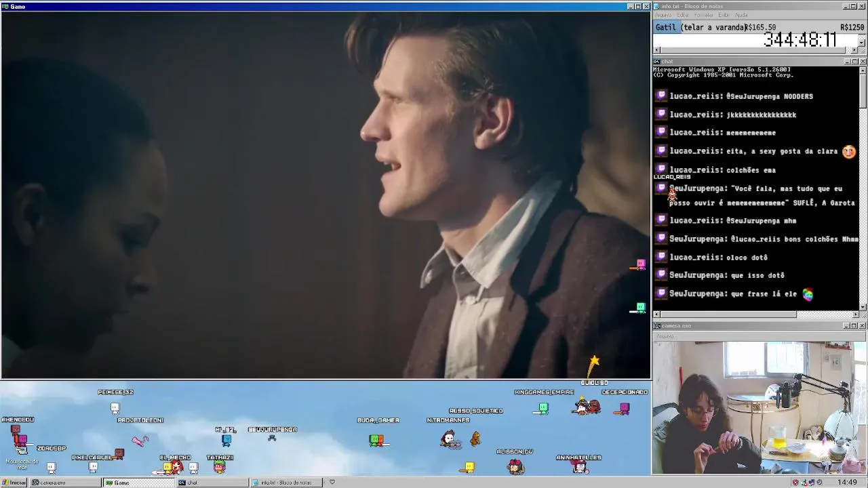Click Bloco de notas horizontal scroll right arrow

coord(854,50)
